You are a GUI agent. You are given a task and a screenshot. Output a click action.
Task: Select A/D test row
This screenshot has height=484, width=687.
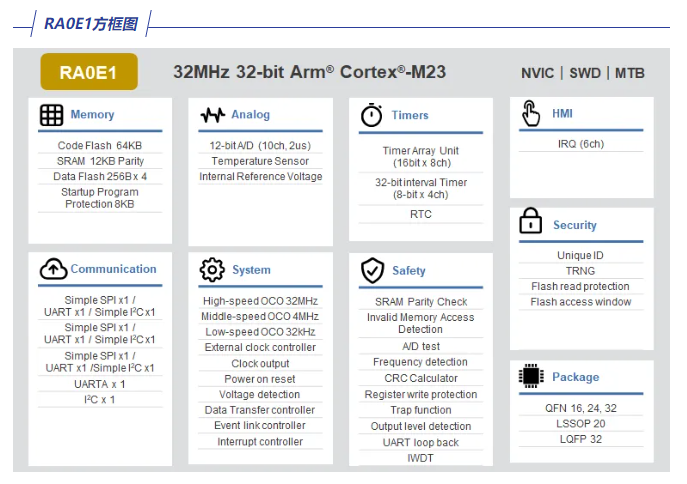coord(421,346)
